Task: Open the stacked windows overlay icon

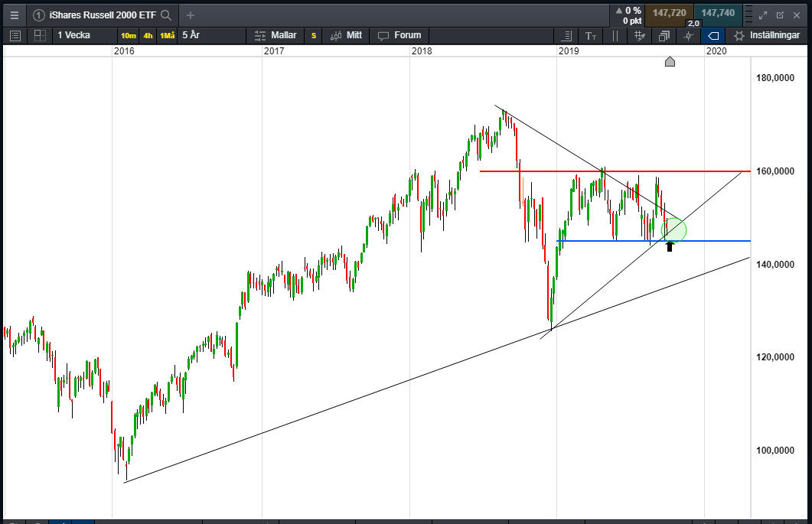Action: click(x=664, y=35)
